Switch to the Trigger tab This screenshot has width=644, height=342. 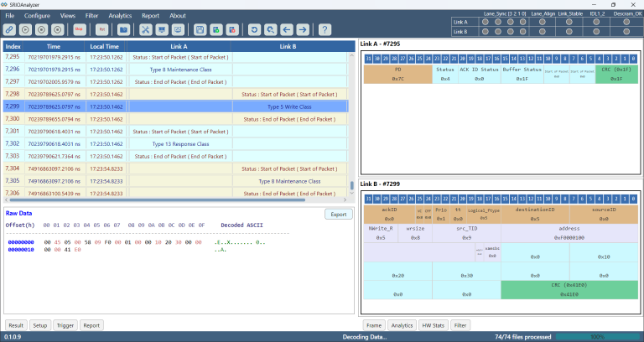click(x=65, y=325)
